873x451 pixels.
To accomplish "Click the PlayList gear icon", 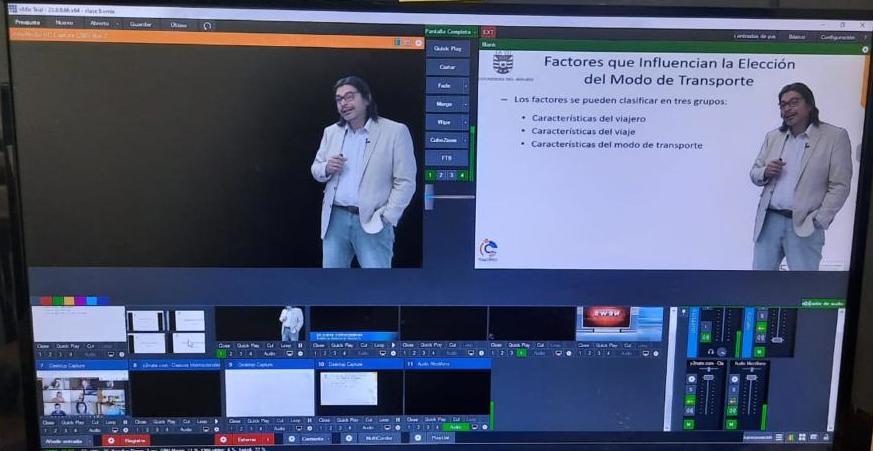I will pos(419,438).
